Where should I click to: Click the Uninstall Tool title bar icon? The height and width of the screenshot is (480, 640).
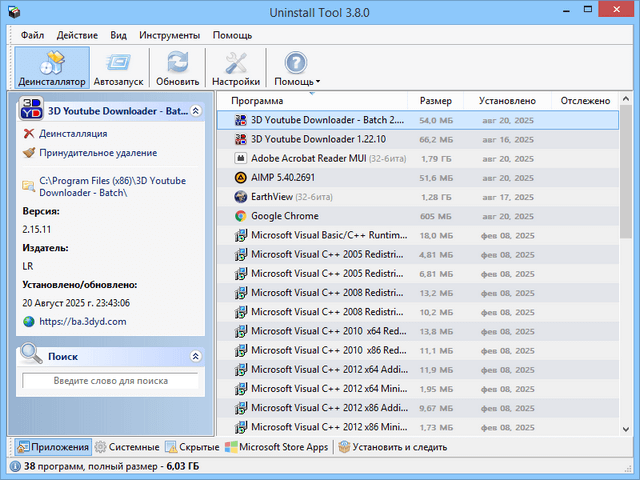coord(14,12)
